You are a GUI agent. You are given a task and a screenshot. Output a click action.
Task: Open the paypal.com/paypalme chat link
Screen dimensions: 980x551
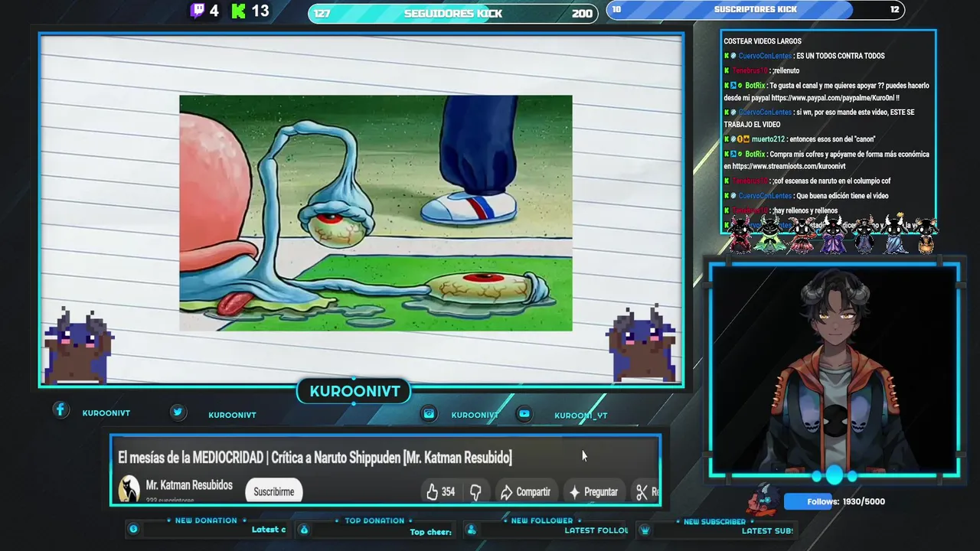[834, 98]
